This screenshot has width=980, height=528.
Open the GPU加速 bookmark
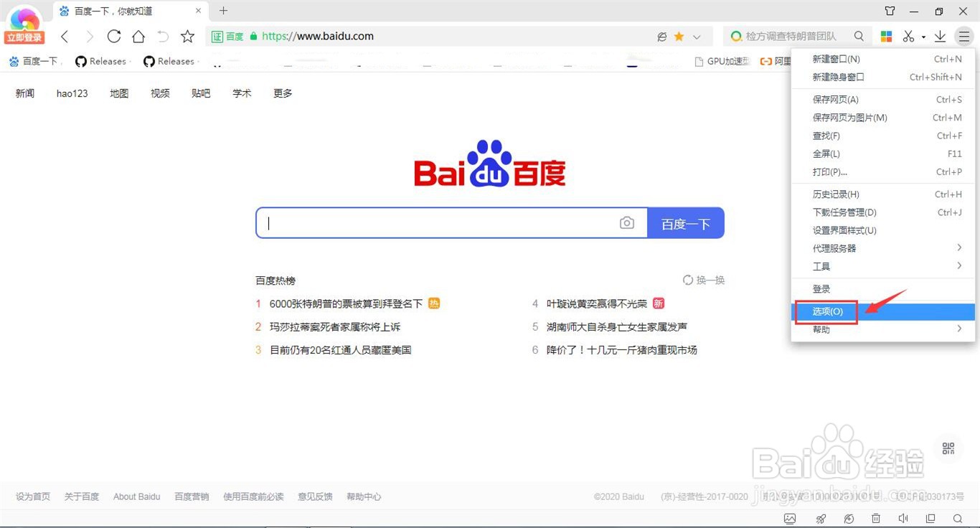pos(722,62)
